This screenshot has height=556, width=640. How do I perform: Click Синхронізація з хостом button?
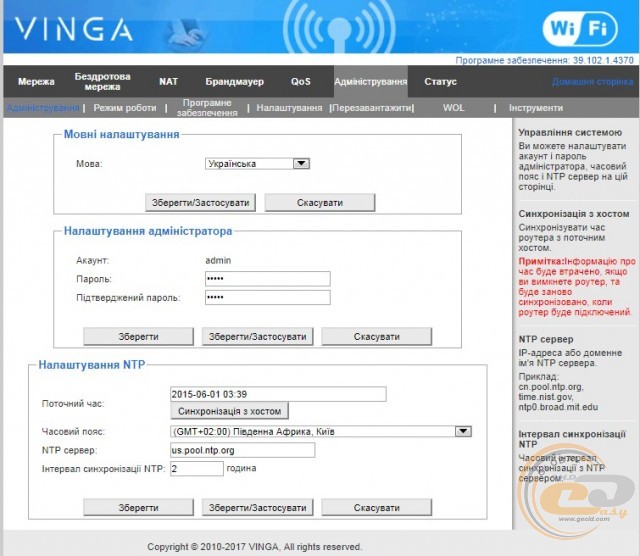coord(229,411)
